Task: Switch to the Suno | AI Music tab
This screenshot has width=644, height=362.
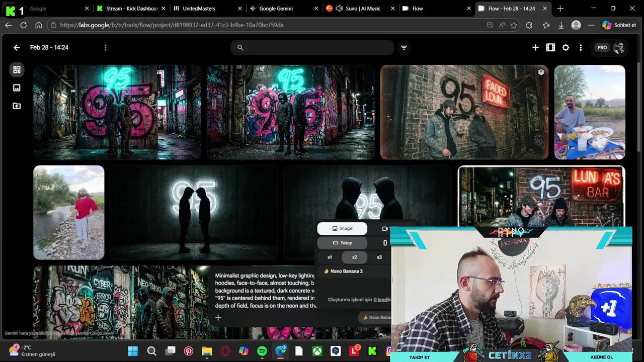Action: coord(363,9)
